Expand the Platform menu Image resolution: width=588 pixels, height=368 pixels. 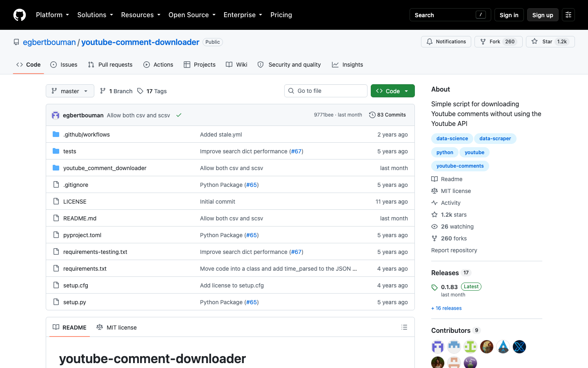[x=52, y=15]
